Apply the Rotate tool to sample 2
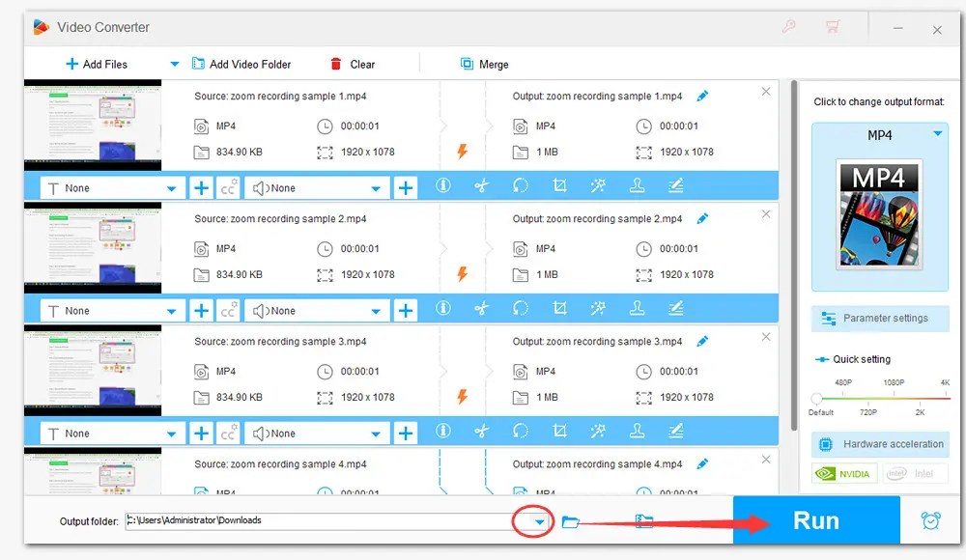 coord(521,310)
